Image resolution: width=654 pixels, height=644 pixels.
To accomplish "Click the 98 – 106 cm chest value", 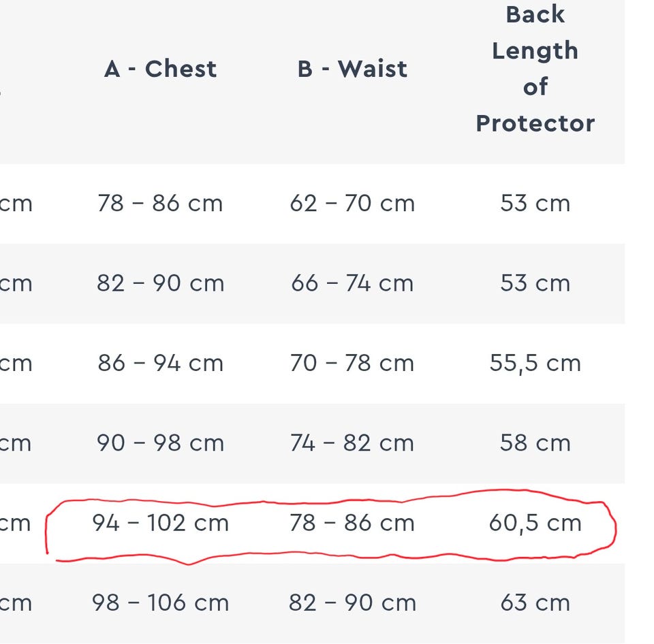I will click(161, 603).
